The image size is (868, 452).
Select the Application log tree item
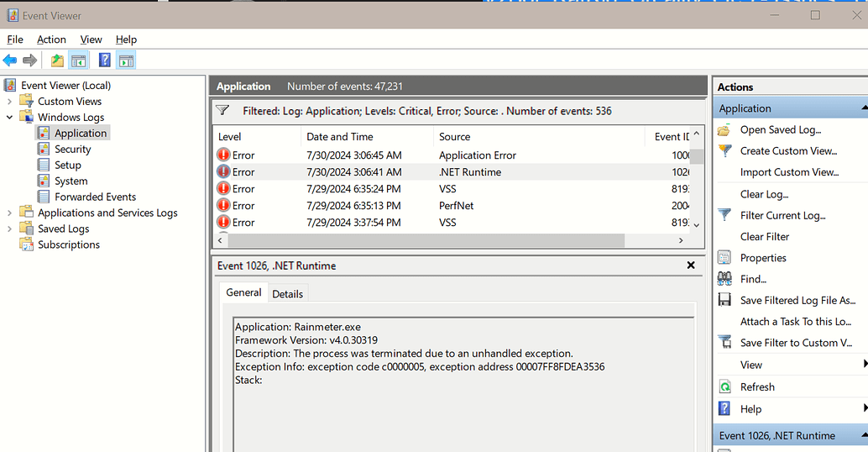coord(81,133)
